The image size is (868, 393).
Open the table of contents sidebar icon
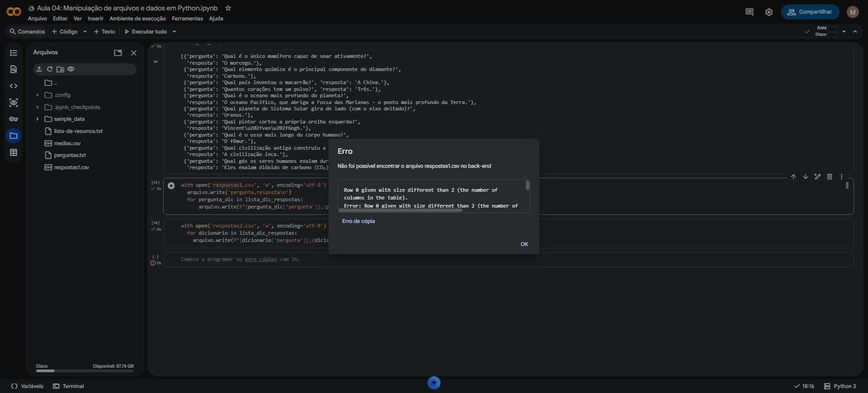pyautogui.click(x=14, y=53)
